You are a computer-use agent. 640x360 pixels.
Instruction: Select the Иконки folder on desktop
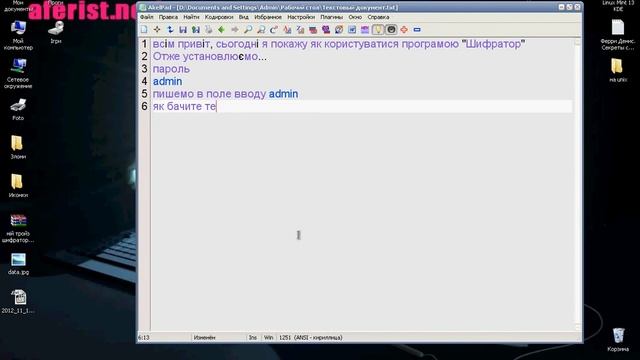(18, 186)
